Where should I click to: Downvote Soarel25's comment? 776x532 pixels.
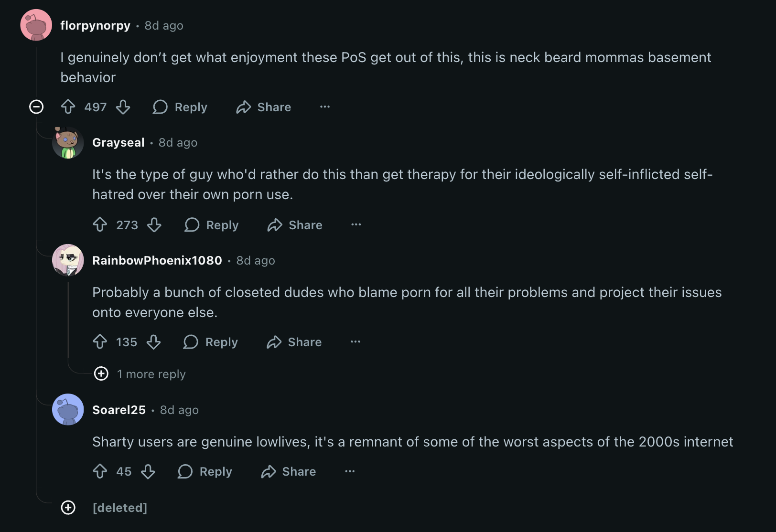click(148, 471)
